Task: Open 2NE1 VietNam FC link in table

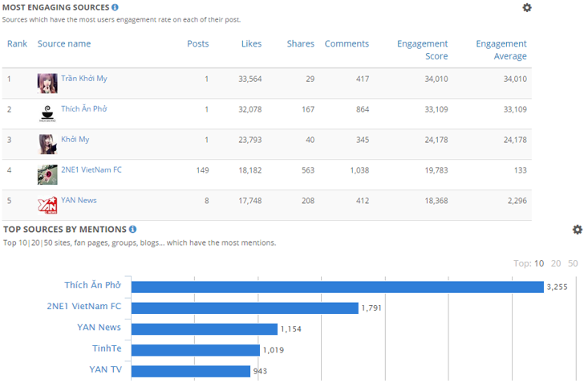Action: [x=91, y=169]
